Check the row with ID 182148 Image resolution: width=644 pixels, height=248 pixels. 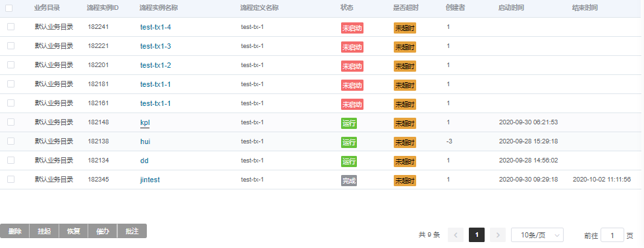point(11,122)
